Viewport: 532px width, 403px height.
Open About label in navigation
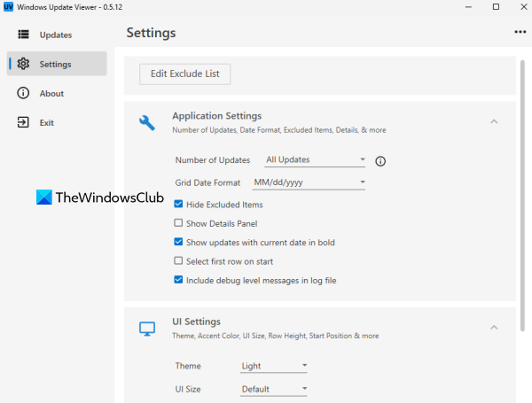pyautogui.click(x=51, y=94)
